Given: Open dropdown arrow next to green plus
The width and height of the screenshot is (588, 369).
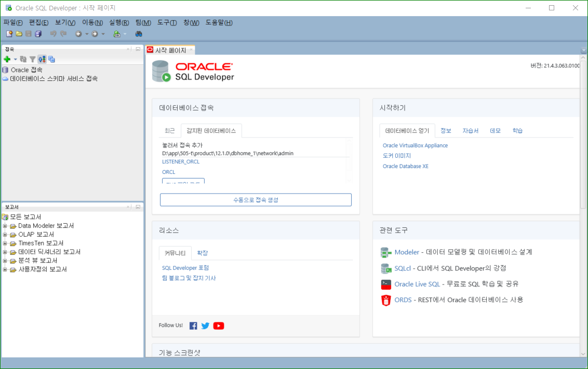Looking at the screenshot, I should (x=16, y=59).
